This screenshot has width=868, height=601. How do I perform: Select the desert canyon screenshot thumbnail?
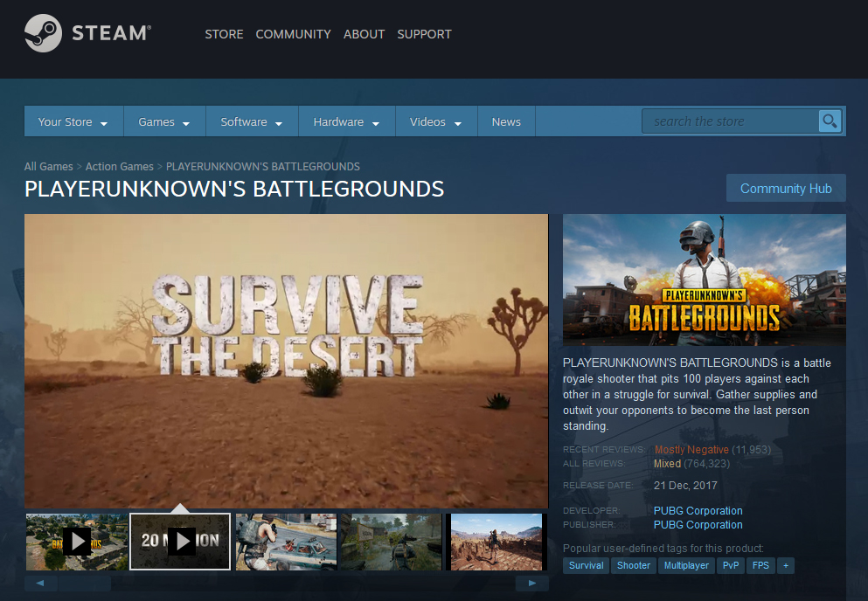click(496, 542)
